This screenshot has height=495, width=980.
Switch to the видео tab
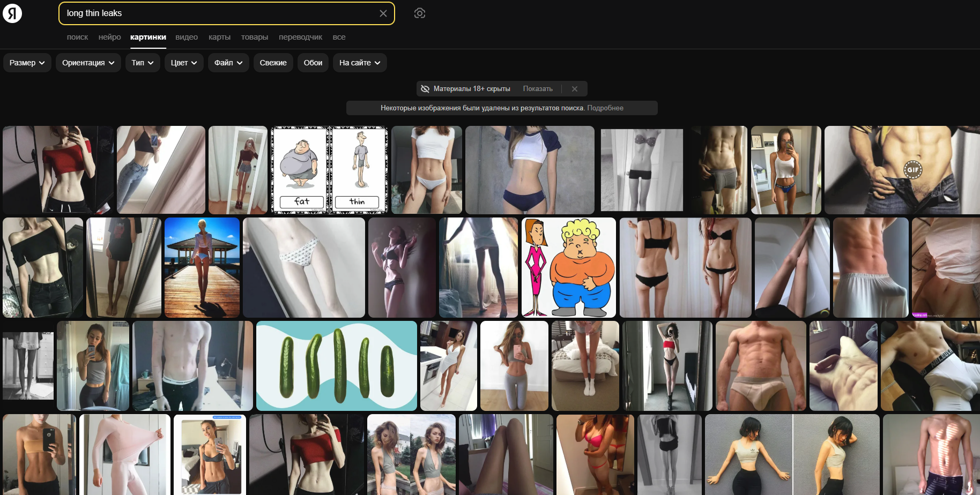click(187, 37)
